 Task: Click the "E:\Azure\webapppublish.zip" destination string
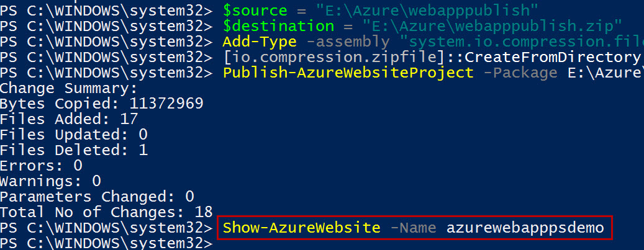coord(491,26)
